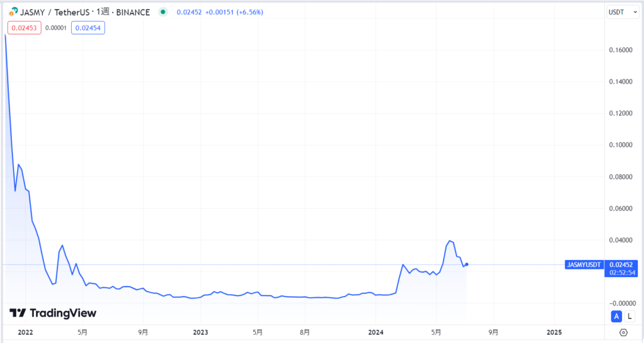644x343 pixels.
Task: Click the last data point marker on chart line
Action: point(467,264)
